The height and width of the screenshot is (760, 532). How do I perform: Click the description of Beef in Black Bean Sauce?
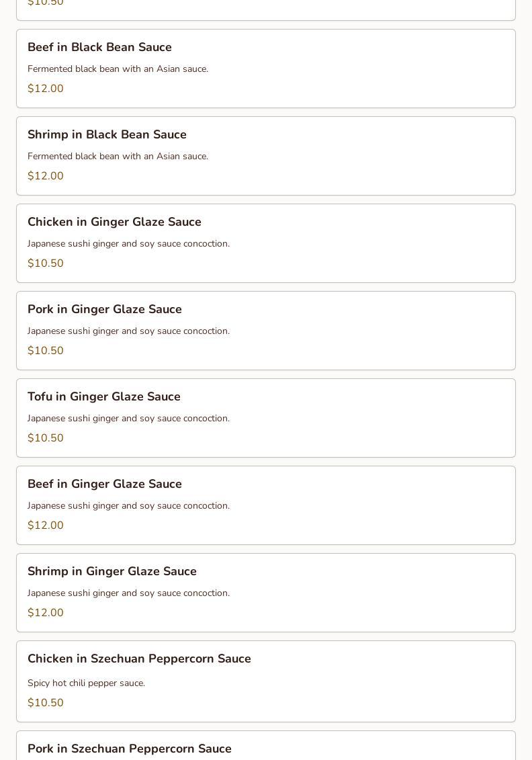118,69
